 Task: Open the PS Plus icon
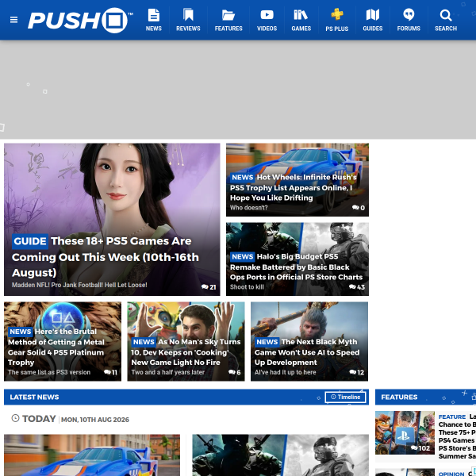coord(337,14)
